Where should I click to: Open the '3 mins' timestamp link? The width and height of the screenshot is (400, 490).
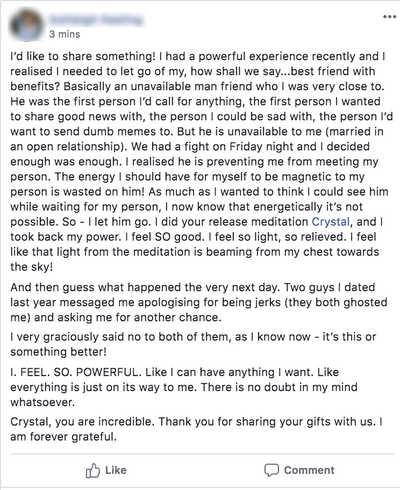coord(65,34)
